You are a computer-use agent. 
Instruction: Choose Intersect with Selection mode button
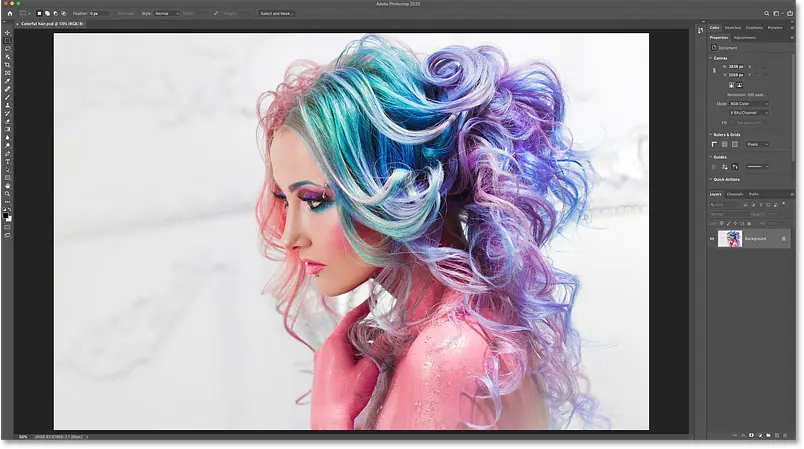pyautogui.click(x=64, y=13)
